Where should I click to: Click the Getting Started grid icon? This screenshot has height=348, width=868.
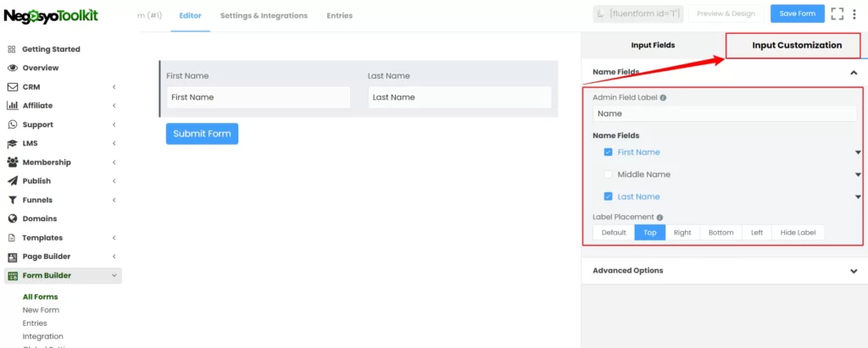[12, 49]
